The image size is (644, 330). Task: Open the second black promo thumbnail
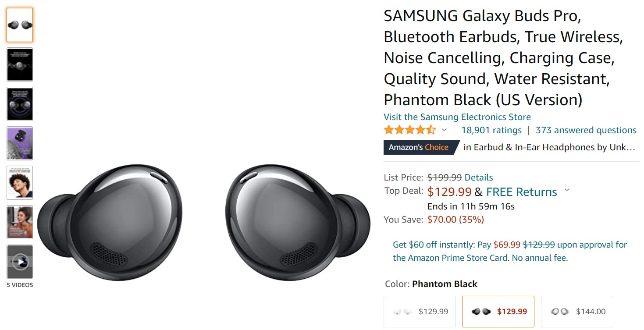[x=20, y=64]
